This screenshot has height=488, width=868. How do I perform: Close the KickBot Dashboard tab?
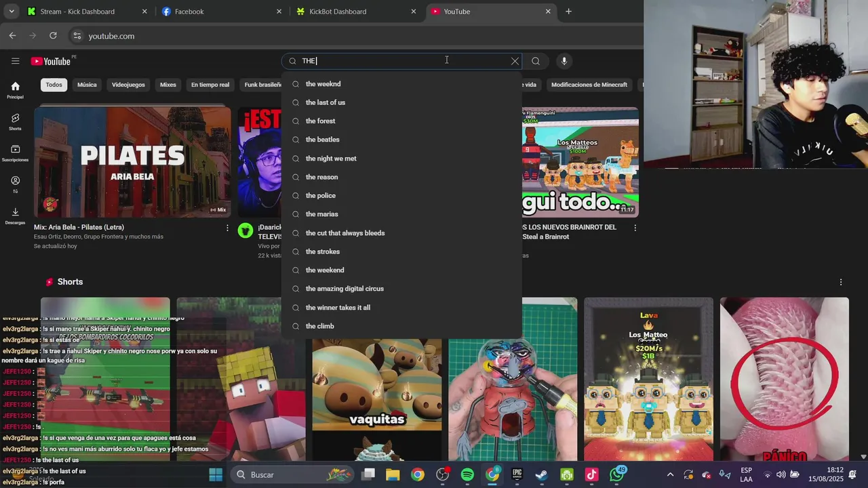click(x=414, y=12)
